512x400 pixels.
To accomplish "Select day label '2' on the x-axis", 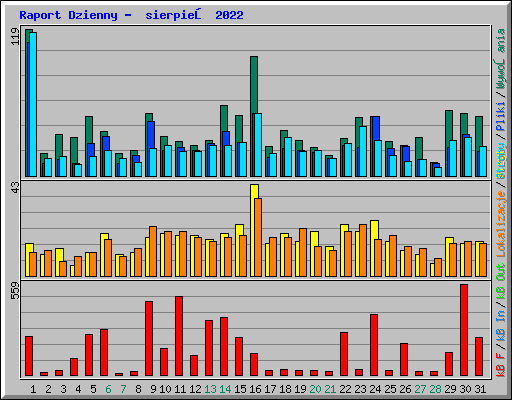I will (48, 389).
